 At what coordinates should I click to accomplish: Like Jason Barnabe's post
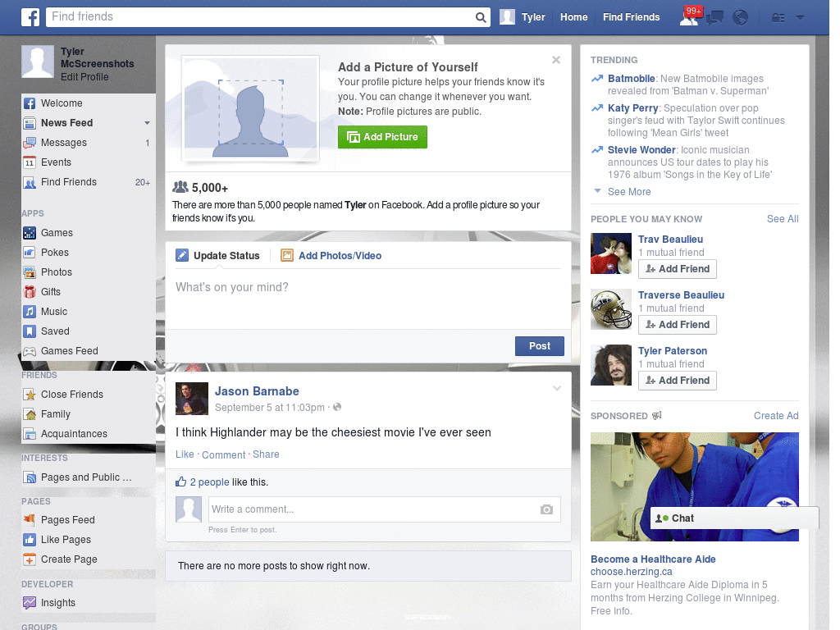pyautogui.click(x=185, y=454)
